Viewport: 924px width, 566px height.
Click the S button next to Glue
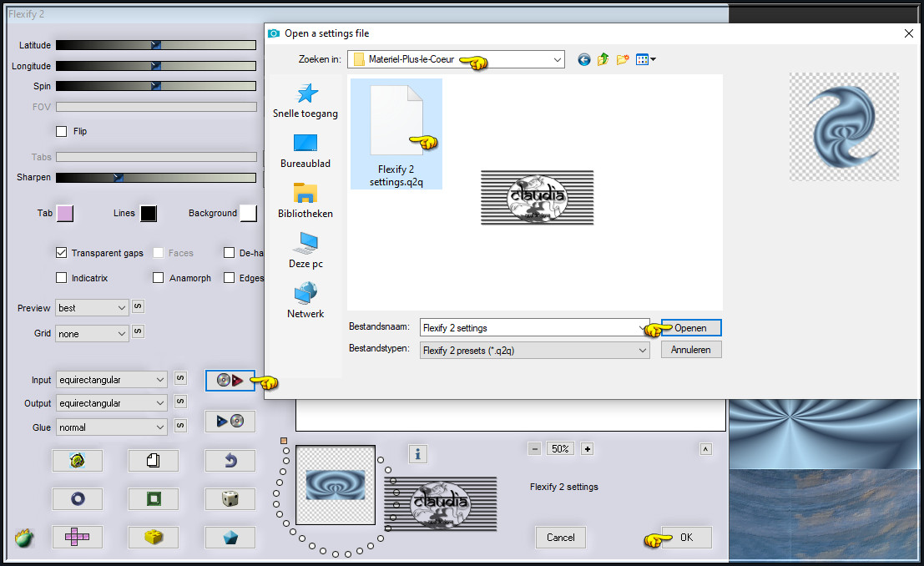[181, 426]
